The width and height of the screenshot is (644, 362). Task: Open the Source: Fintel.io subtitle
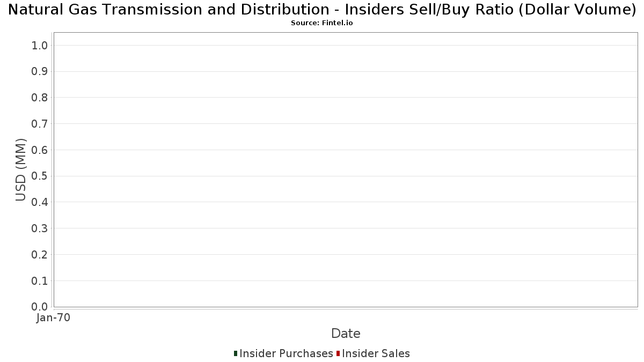tap(322, 23)
